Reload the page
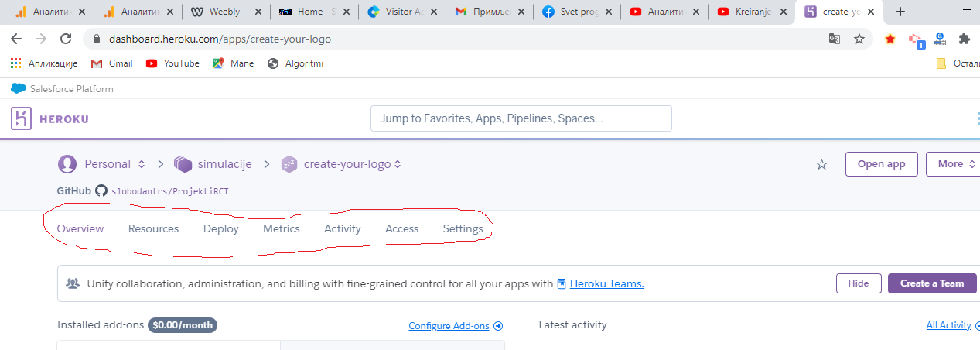The image size is (980, 350). point(66,39)
